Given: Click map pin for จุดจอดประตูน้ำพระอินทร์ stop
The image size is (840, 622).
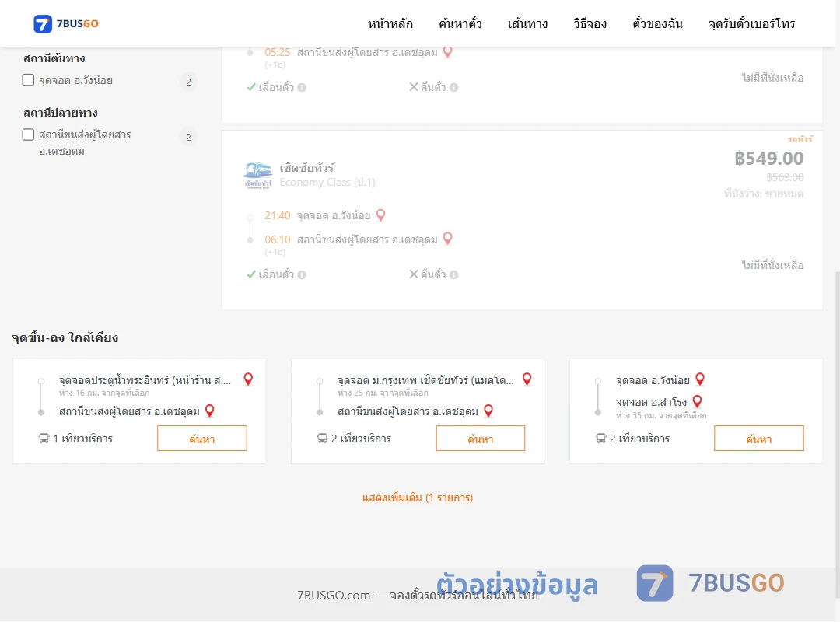Looking at the screenshot, I should [x=248, y=379].
